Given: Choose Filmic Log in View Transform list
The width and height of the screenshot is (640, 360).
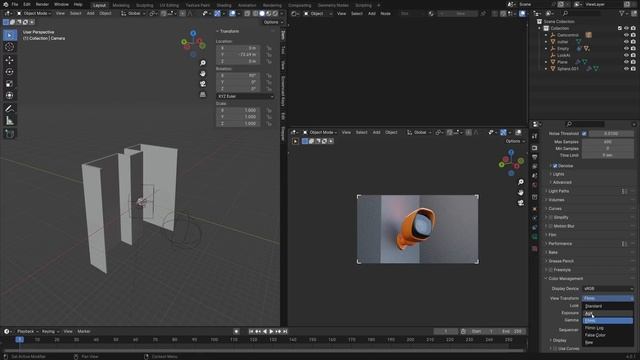Looking at the screenshot, I should (x=608, y=328).
